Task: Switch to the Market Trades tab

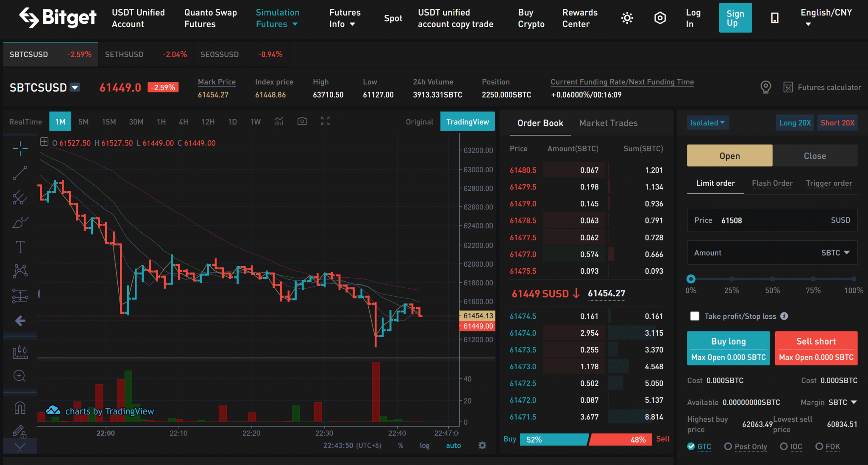Action: [608, 123]
